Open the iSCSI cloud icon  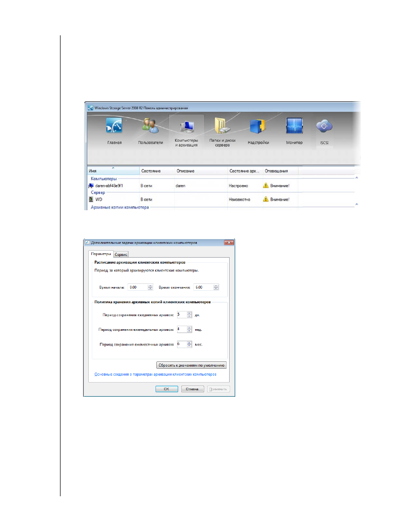(x=324, y=126)
